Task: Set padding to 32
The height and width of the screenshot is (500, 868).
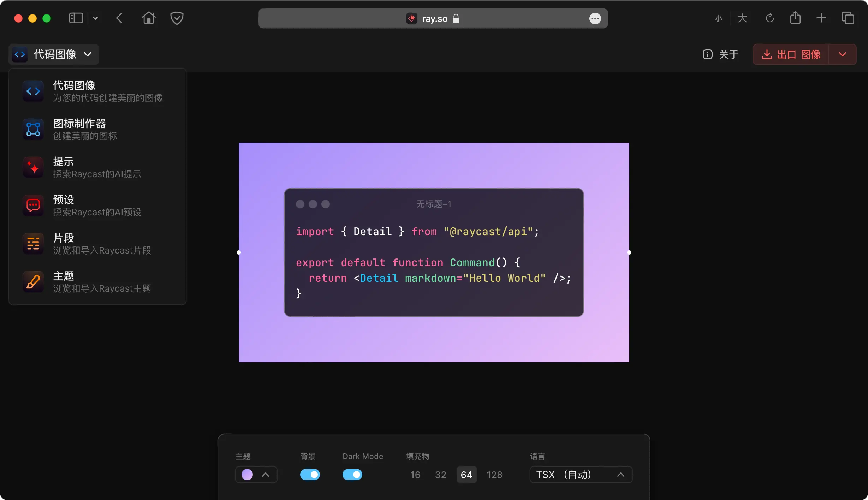Action: point(441,475)
